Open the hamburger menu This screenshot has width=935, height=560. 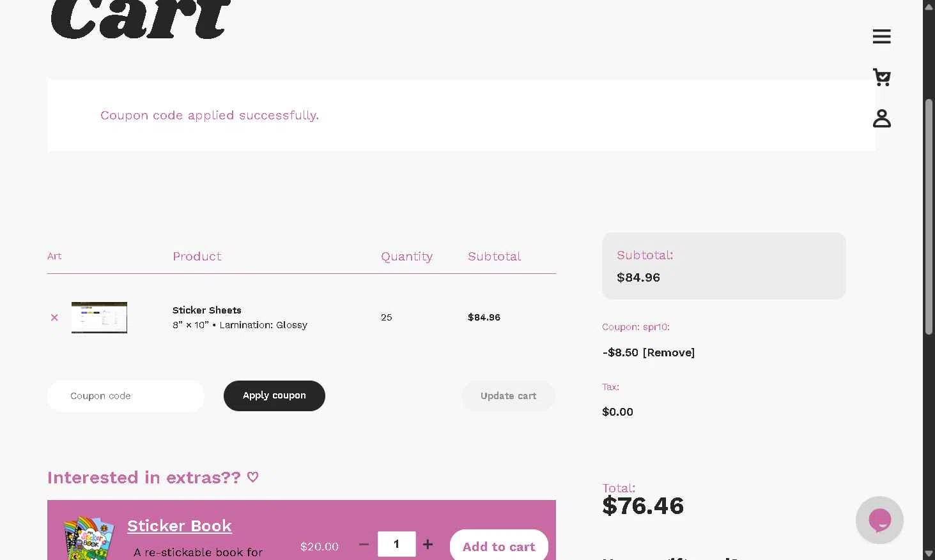tap(881, 36)
